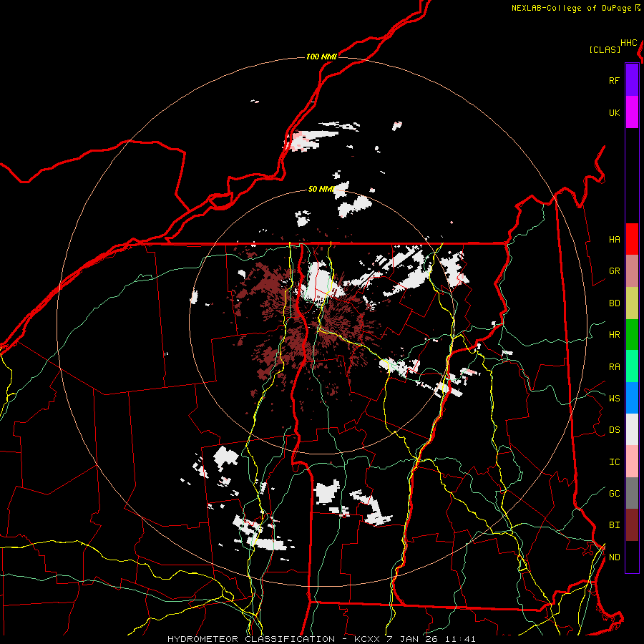
Task: Click the ND black legend swatch
Action: point(632,557)
